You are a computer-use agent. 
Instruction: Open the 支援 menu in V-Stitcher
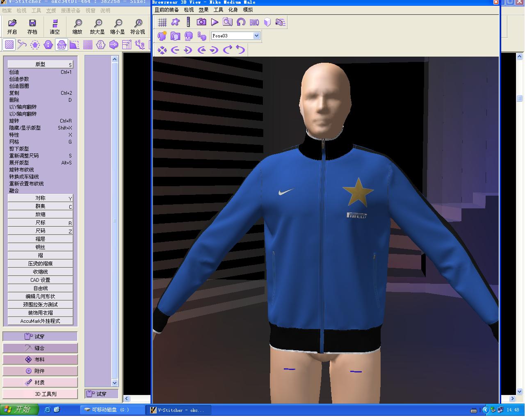click(51, 11)
